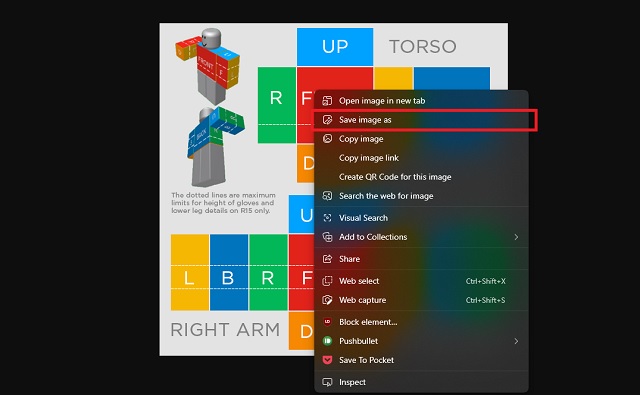The image size is (640, 395).
Task: Click the green R block on right arm
Action: coord(268,272)
